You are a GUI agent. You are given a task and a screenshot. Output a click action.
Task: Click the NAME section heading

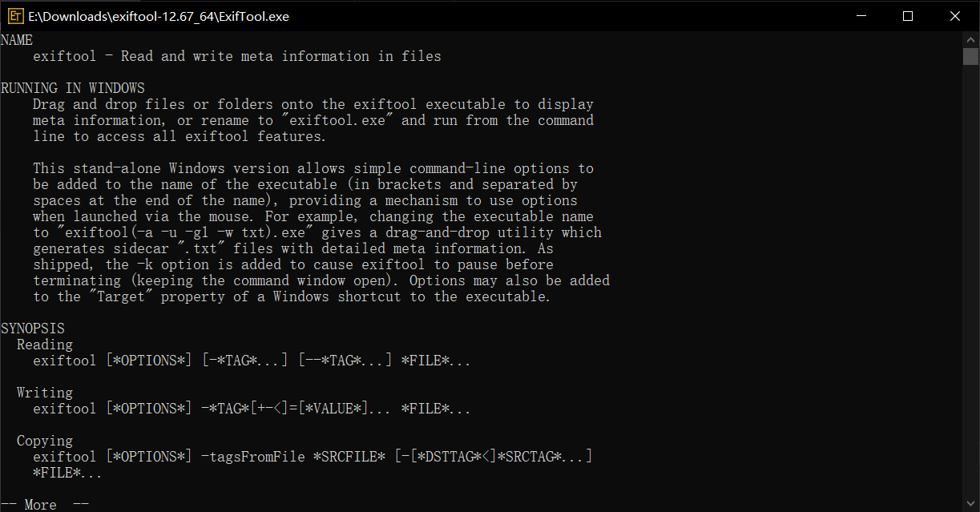17,40
